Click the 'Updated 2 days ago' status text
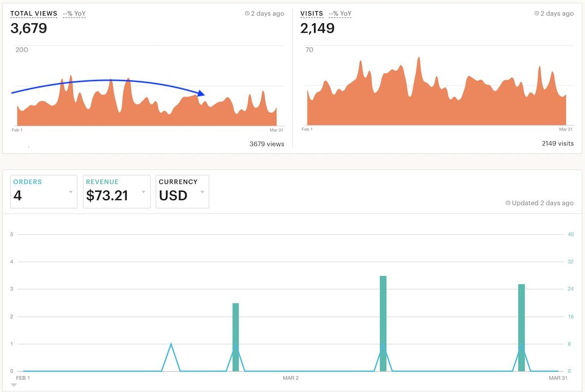Image resolution: width=585 pixels, height=392 pixels. (x=543, y=203)
